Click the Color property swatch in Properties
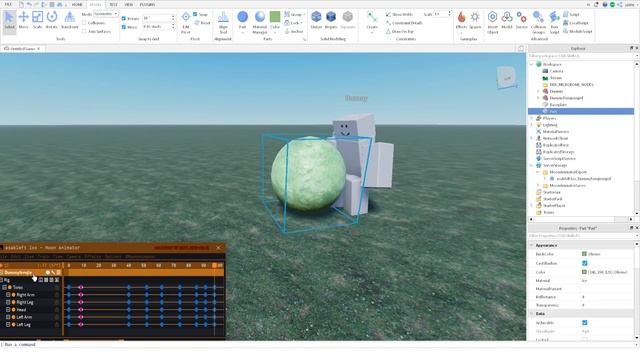This screenshot has width=640, height=360. 584,272
